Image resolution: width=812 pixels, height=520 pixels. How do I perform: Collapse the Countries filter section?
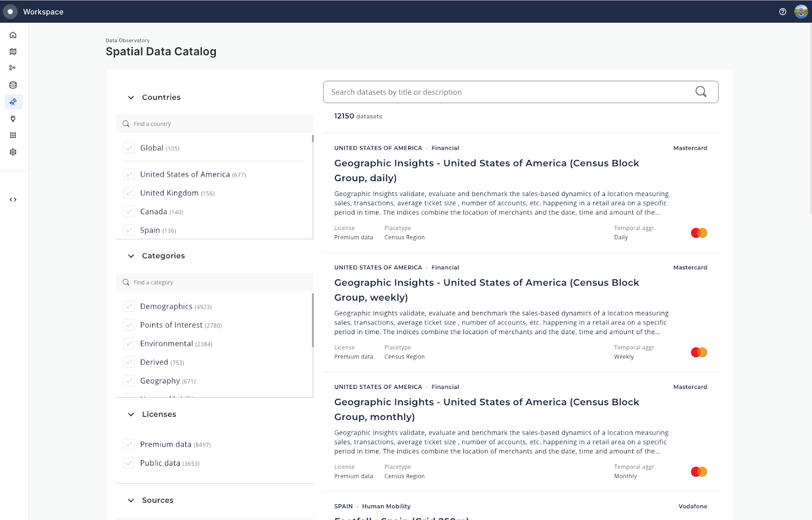(x=131, y=97)
